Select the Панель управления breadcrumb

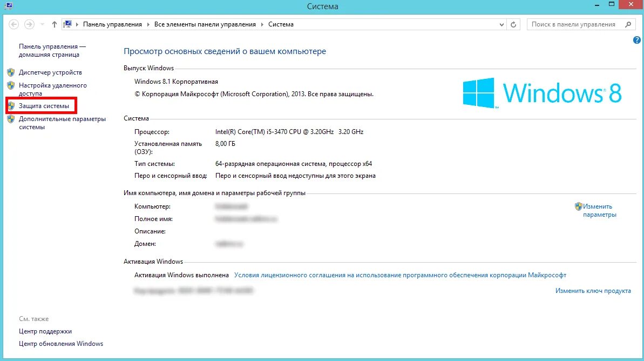coord(112,24)
